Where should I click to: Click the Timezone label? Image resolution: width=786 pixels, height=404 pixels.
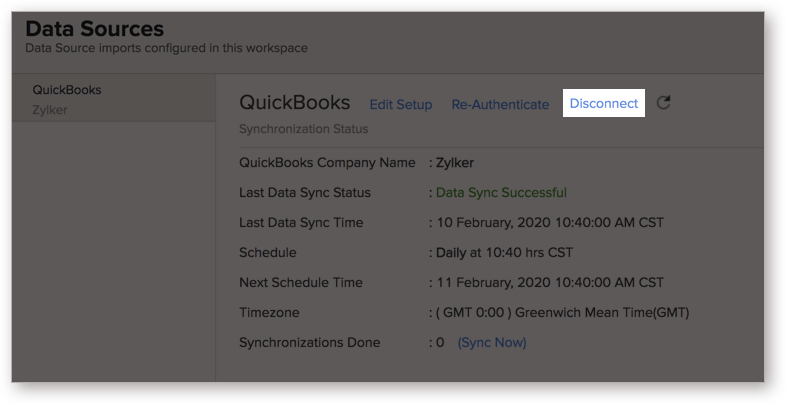(269, 312)
